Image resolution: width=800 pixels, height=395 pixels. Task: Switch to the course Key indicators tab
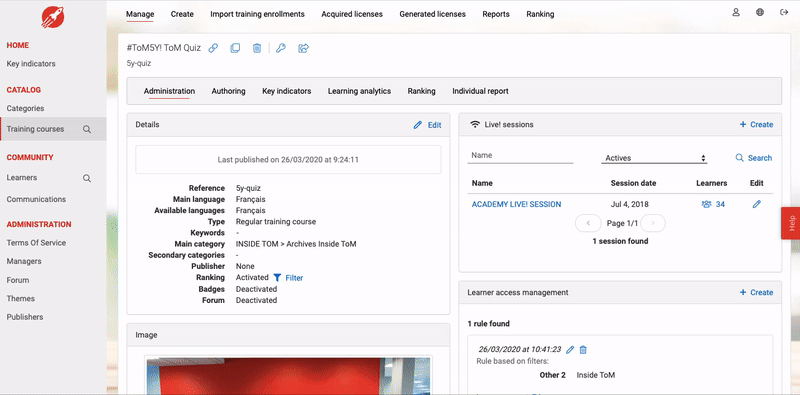pyautogui.click(x=287, y=91)
